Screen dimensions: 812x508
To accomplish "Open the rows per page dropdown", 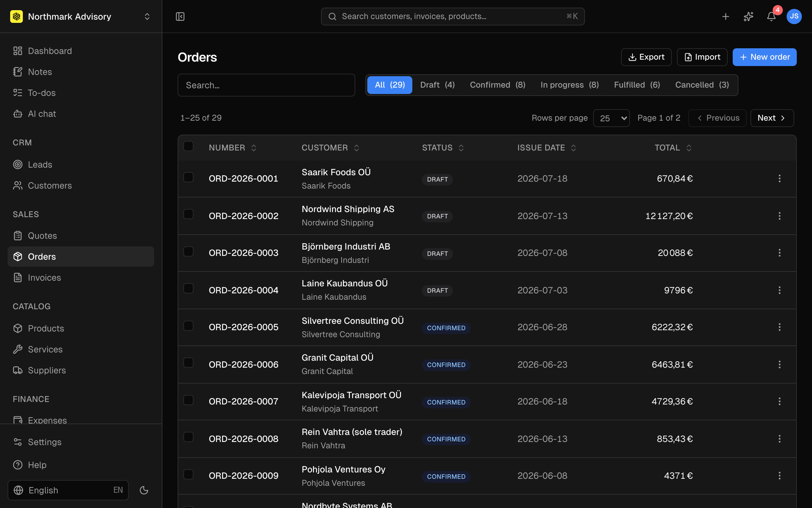I will 611,118.
